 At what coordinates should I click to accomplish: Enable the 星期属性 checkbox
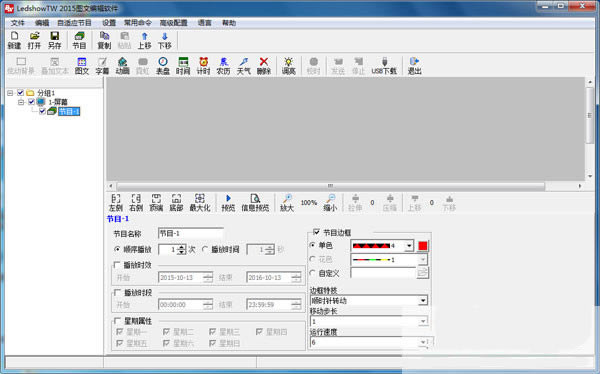tap(117, 321)
